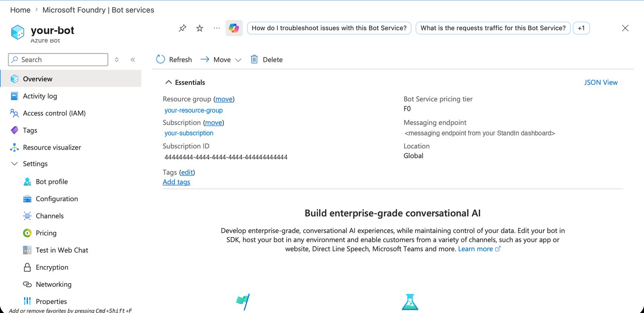The width and height of the screenshot is (644, 313).
Task: Collapse the Essentials section
Action: [169, 82]
